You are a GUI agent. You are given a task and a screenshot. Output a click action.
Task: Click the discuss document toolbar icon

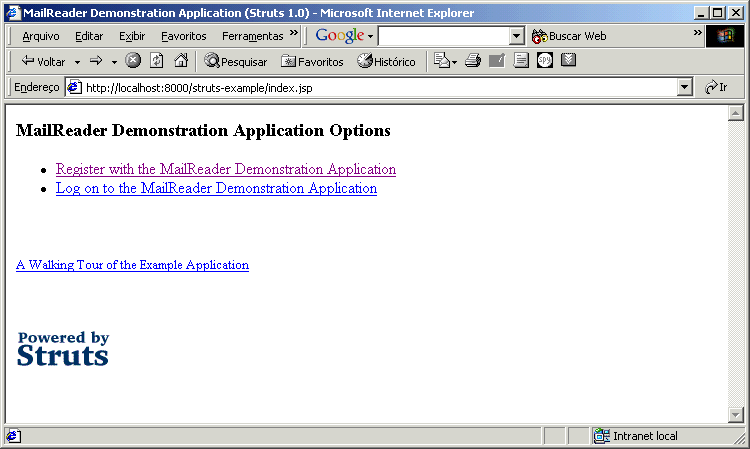pyautogui.click(x=521, y=61)
